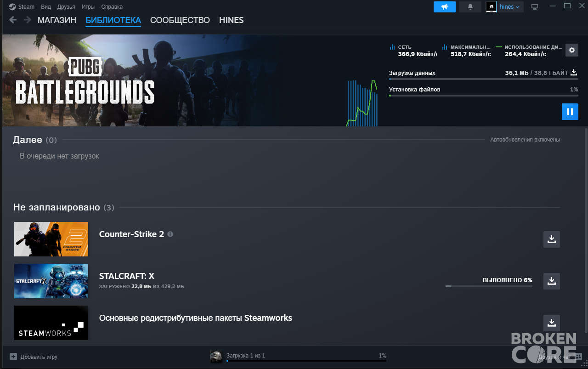Image resolution: width=588 pixels, height=369 pixels.
Task: Open download settings gear icon
Action: pos(572,50)
